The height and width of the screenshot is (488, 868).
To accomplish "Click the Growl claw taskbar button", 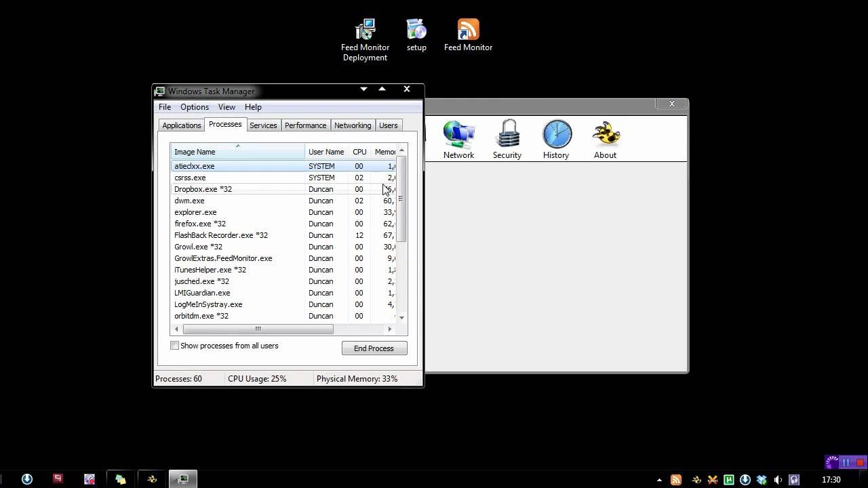I will [x=152, y=479].
